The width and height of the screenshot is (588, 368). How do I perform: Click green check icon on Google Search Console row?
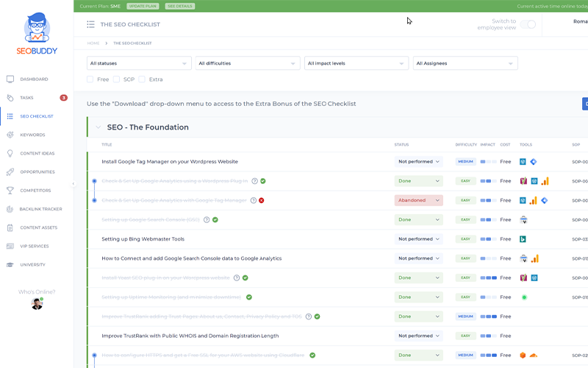215,219
